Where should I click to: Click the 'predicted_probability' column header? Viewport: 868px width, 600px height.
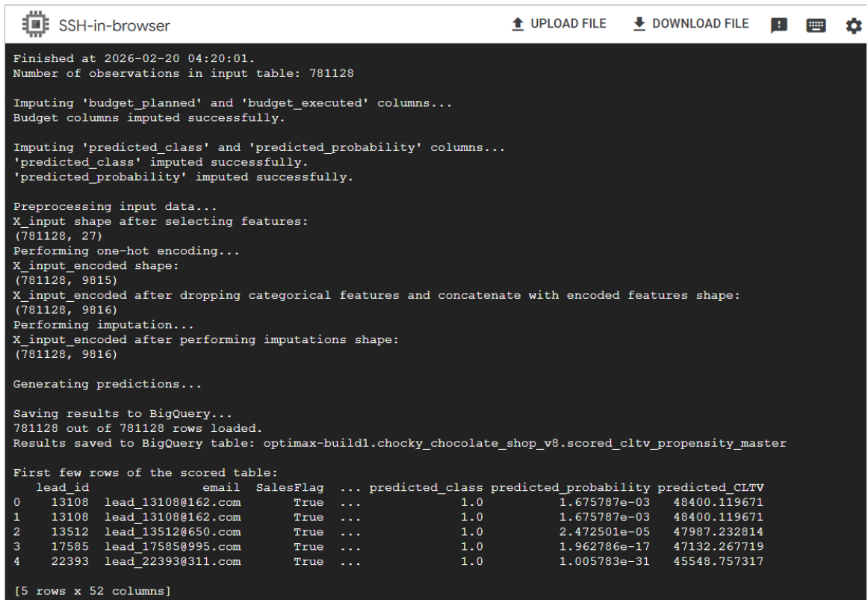[570, 488]
